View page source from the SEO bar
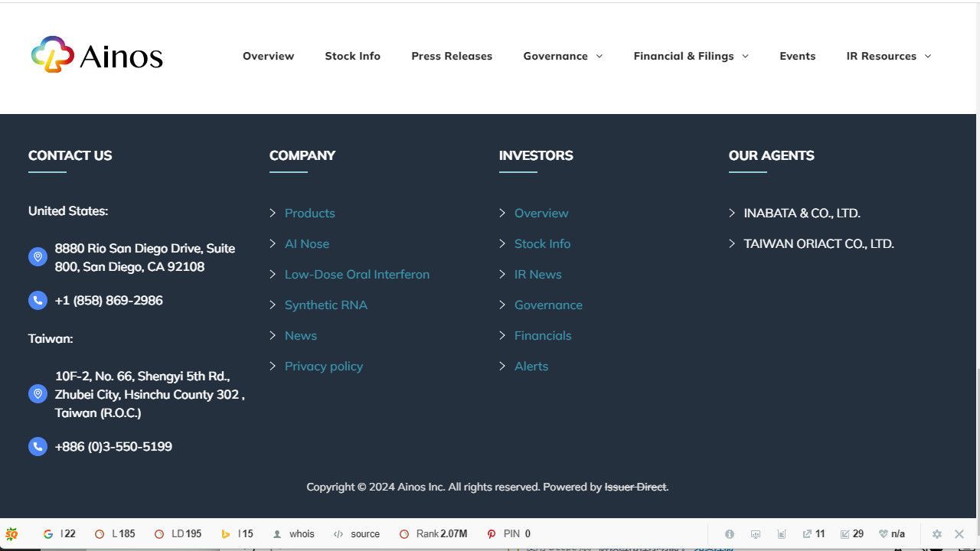The image size is (980, 551). (357, 534)
